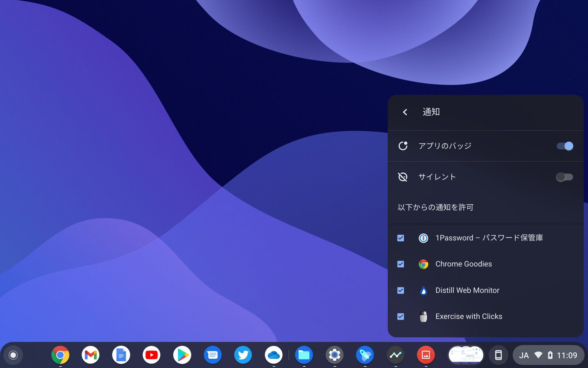Open Chrome browser from the shelf
Image resolution: width=588 pixels, height=368 pixels.
point(60,355)
